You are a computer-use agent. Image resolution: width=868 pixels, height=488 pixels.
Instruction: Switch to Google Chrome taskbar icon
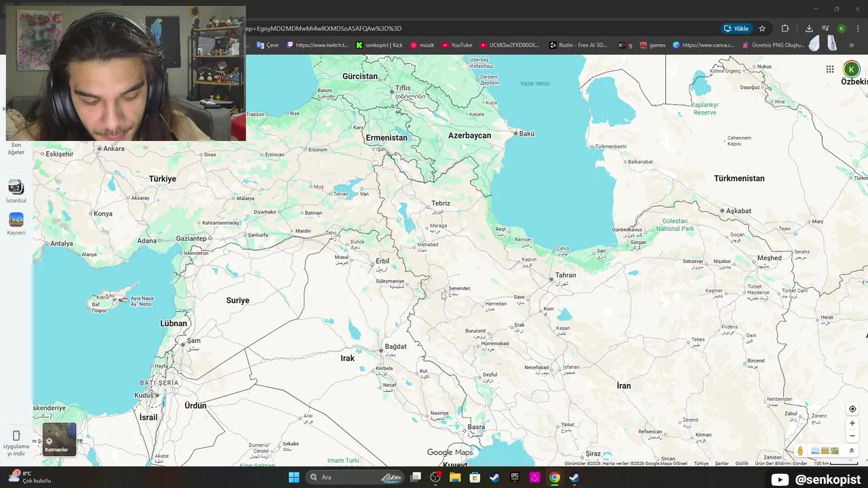click(554, 477)
